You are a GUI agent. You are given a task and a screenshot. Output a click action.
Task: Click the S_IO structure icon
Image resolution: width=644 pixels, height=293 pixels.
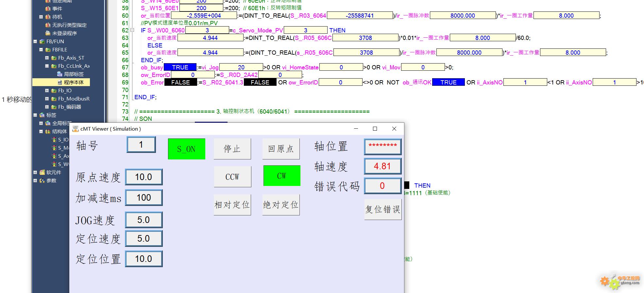tap(54, 140)
